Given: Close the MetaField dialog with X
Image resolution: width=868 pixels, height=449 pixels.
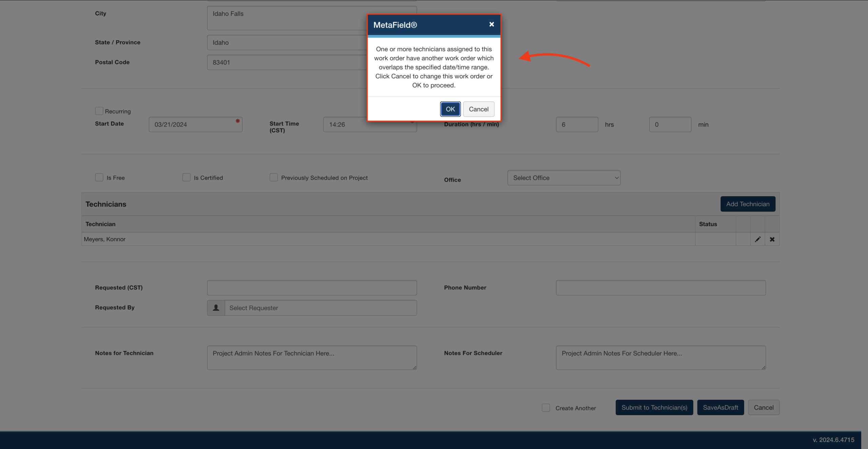Looking at the screenshot, I should [x=491, y=24].
